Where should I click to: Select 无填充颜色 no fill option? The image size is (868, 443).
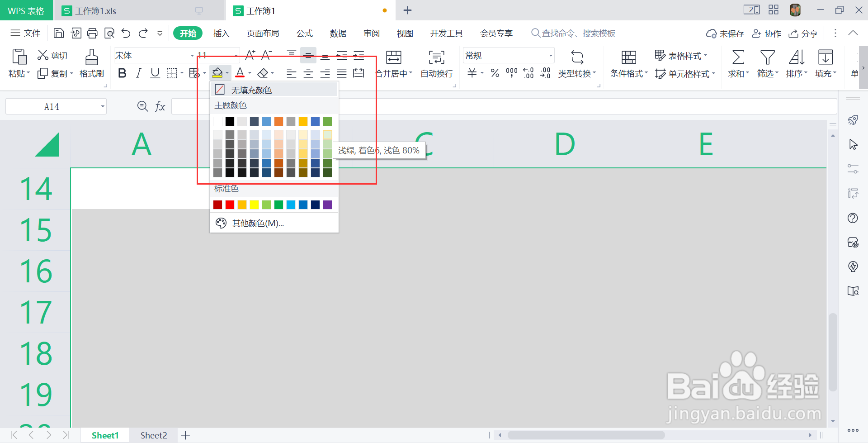(274, 90)
